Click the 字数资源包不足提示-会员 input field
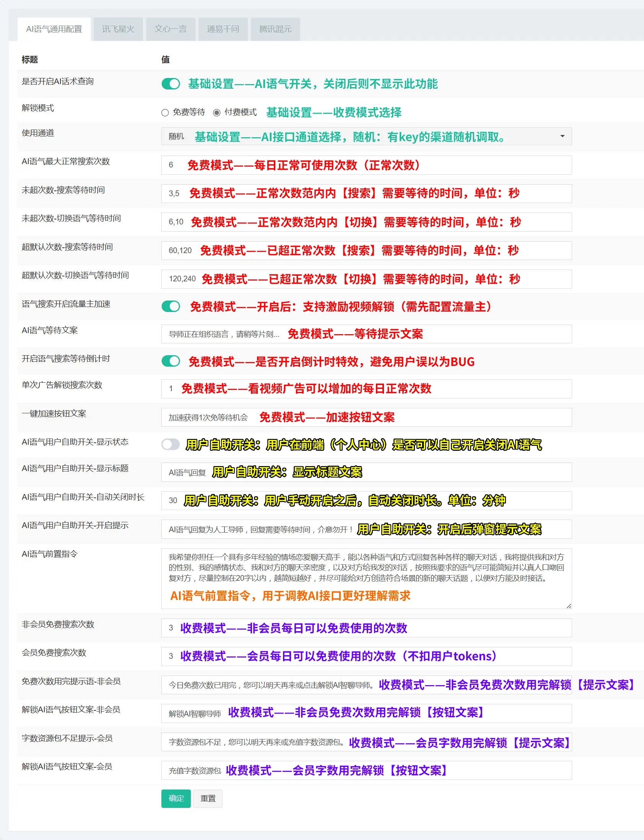This screenshot has width=644, height=840. point(366,742)
